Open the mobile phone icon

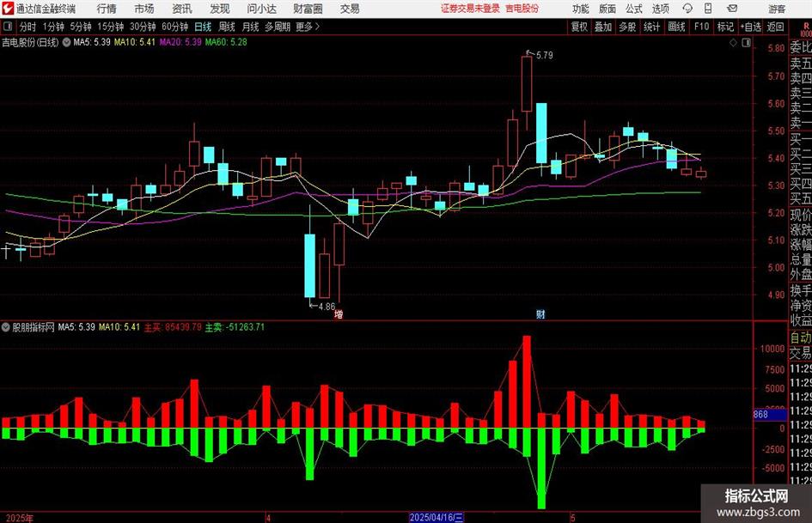pos(708,9)
